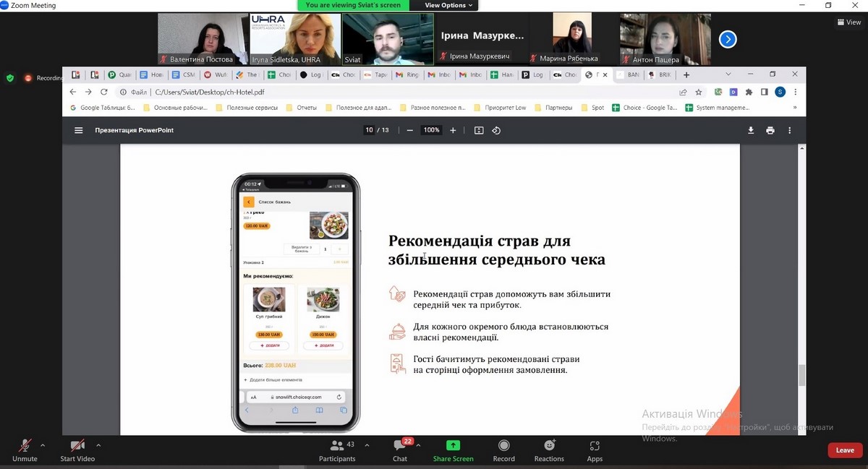This screenshot has width=868, height=469.
Task: Start Video camera
Action: 77,450
